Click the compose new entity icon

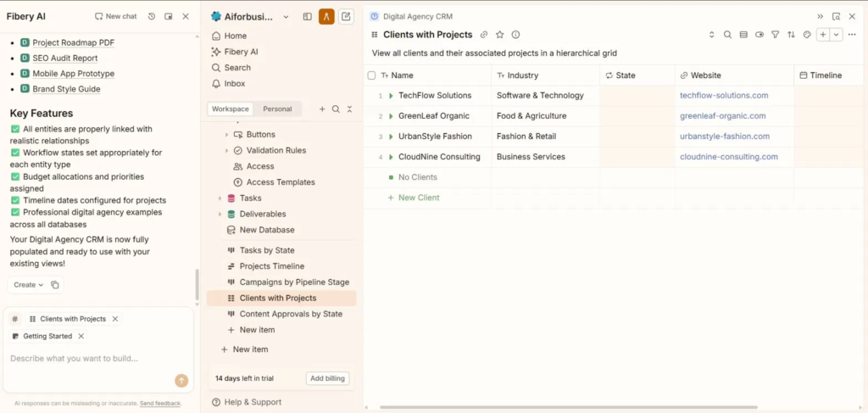pyautogui.click(x=346, y=17)
